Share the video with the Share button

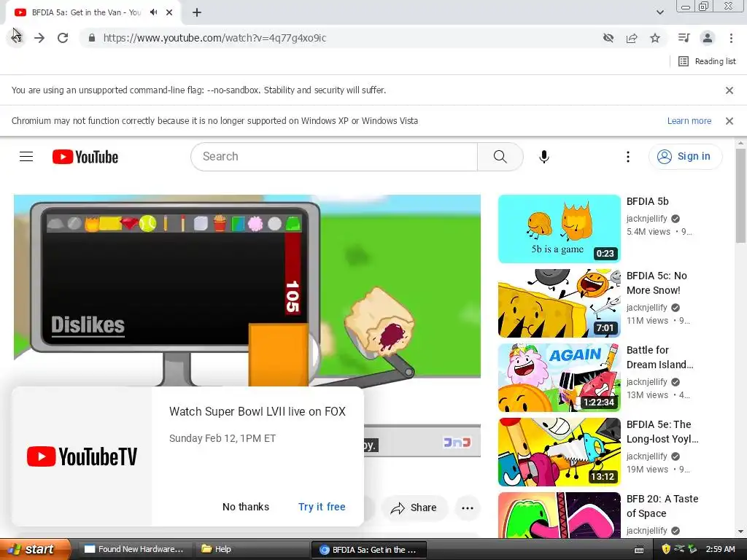pos(414,507)
